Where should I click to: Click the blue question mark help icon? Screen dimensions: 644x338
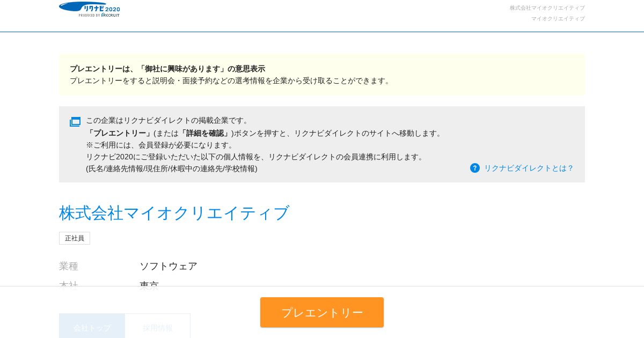coord(475,168)
